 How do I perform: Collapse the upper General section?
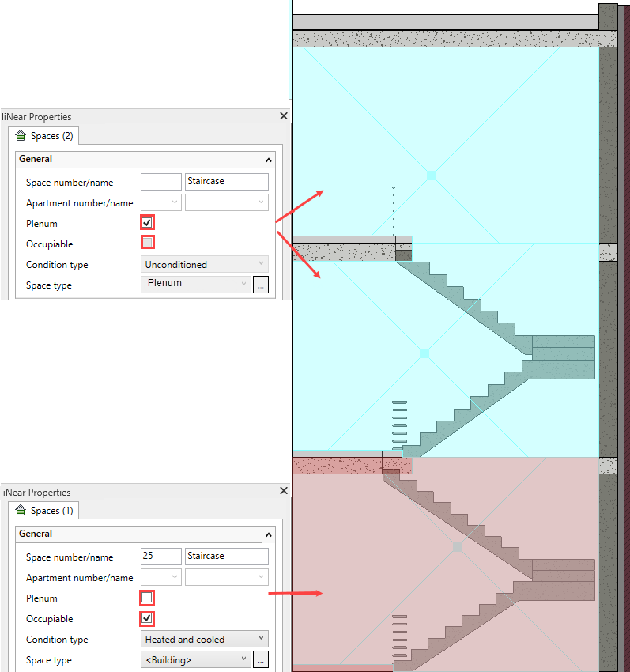(x=269, y=160)
